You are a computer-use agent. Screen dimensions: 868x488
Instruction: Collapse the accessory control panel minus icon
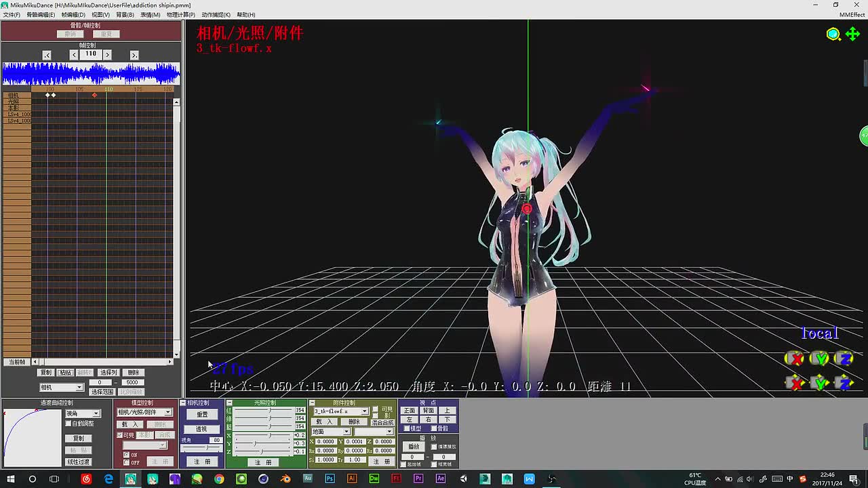point(312,403)
